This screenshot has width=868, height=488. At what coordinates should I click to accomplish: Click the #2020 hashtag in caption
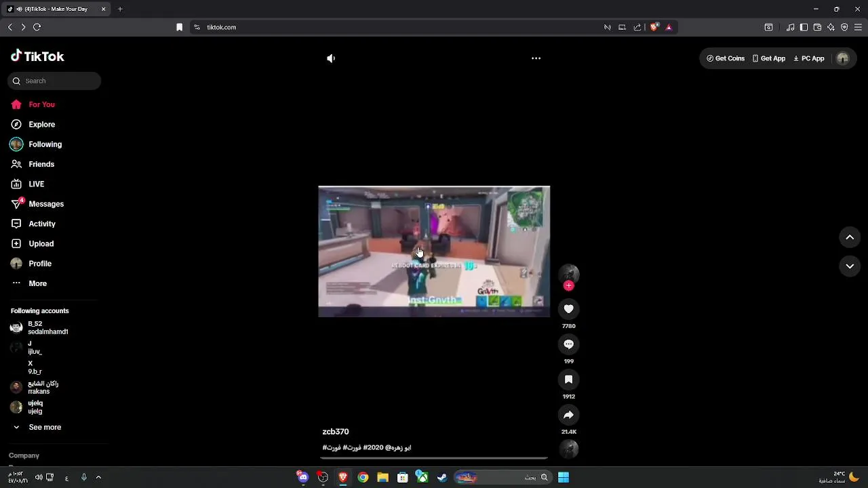(x=373, y=447)
